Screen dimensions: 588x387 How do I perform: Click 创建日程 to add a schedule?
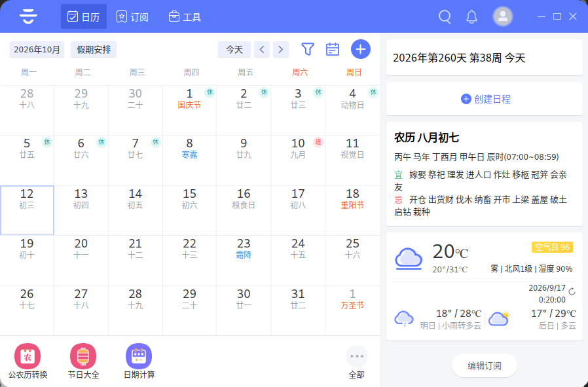[486, 99]
